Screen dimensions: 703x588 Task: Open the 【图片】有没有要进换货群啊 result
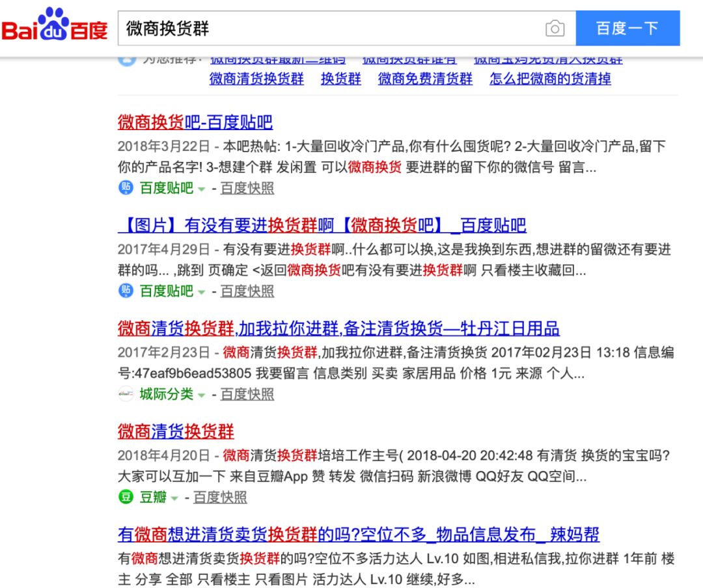coord(322,226)
